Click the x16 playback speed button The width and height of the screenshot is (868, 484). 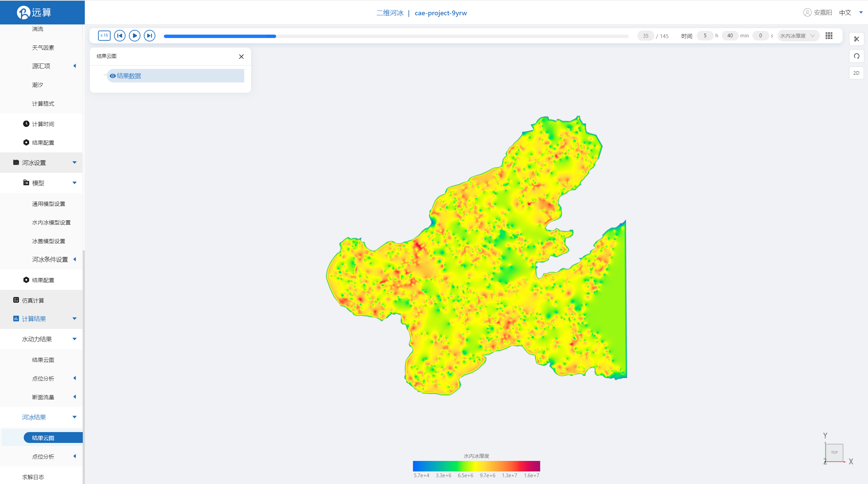(104, 36)
